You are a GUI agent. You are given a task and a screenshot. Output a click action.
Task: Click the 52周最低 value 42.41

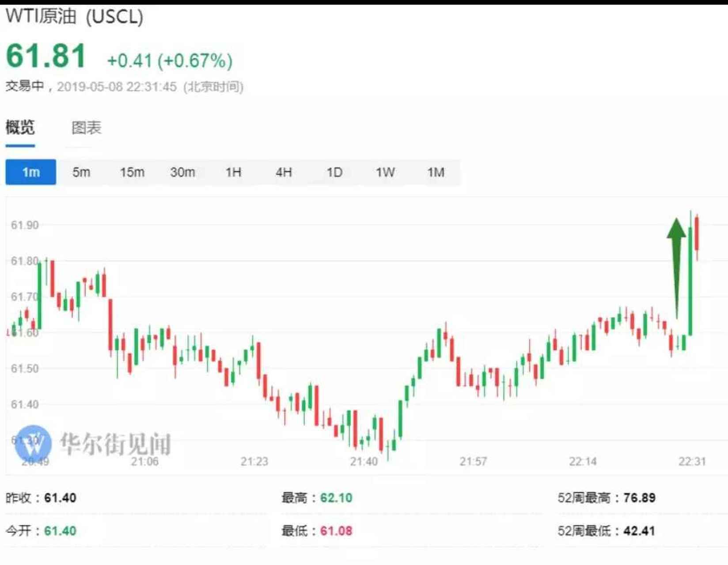[639, 531]
